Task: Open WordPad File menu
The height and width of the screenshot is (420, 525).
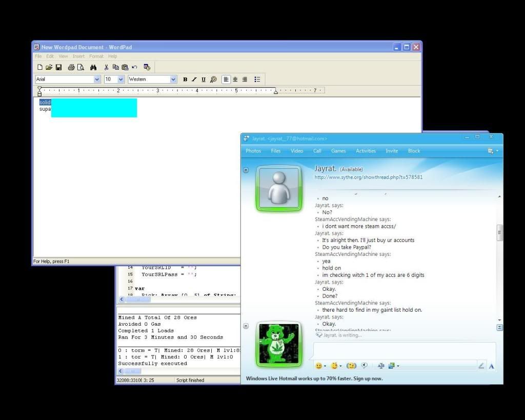Action: coord(38,56)
